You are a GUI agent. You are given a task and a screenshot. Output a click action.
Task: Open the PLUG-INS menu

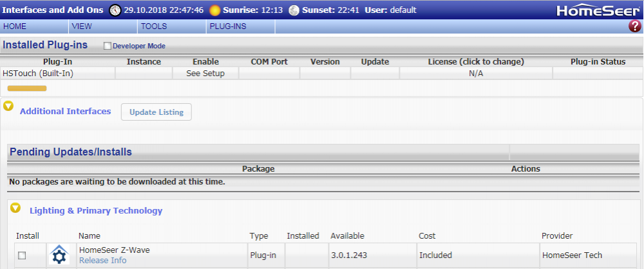[227, 26]
